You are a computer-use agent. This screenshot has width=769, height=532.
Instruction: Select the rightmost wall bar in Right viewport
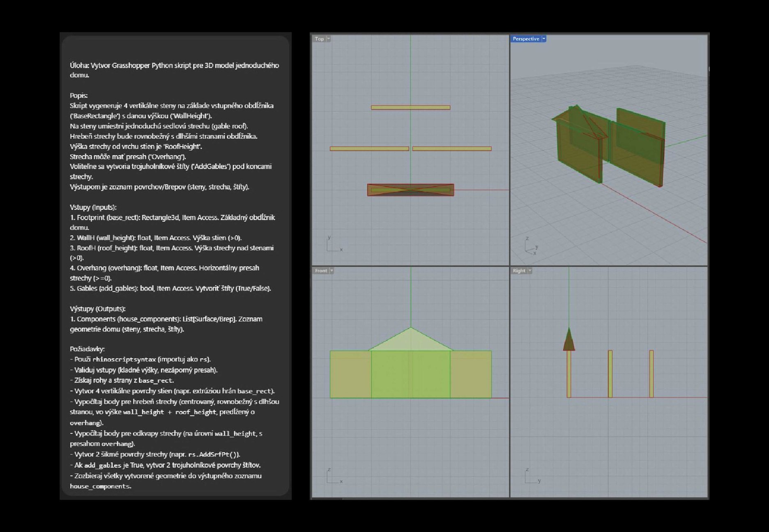pyautogui.click(x=652, y=374)
